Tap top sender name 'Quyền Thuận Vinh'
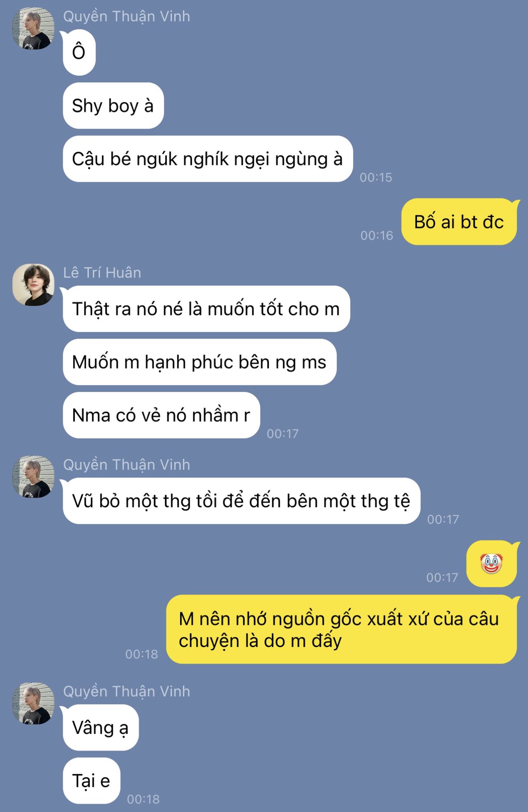The image size is (528, 812). (x=127, y=16)
